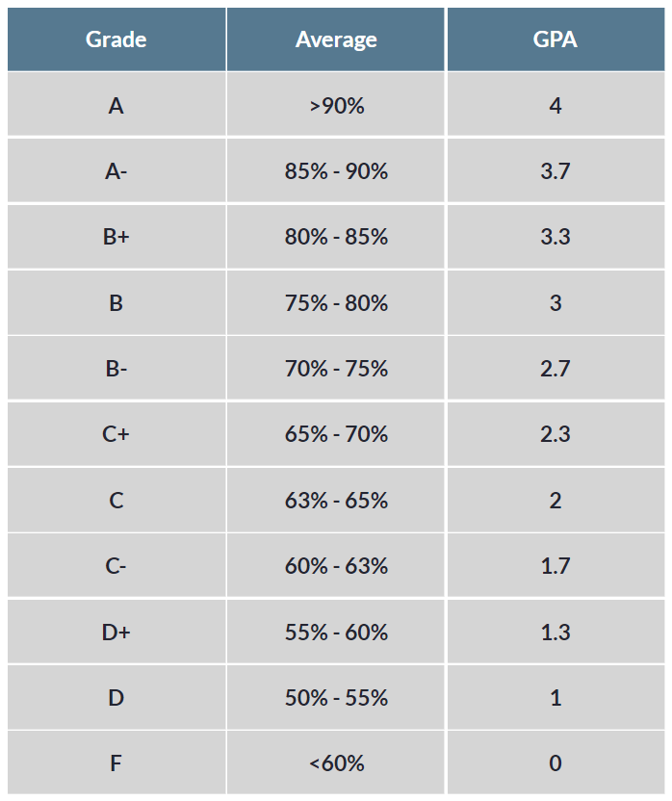Click the B+ grade cell
672x801 pixels.
click(x=116, y=237)
